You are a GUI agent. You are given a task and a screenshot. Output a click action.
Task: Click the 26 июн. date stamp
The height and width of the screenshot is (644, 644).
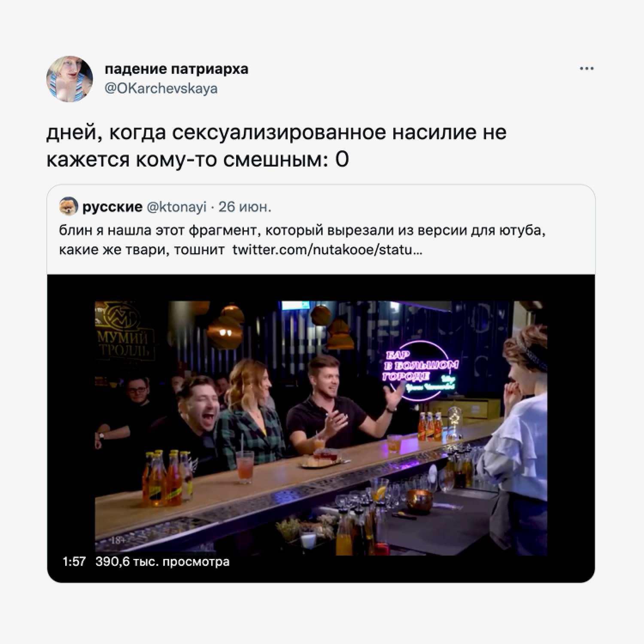coord(245,207)
